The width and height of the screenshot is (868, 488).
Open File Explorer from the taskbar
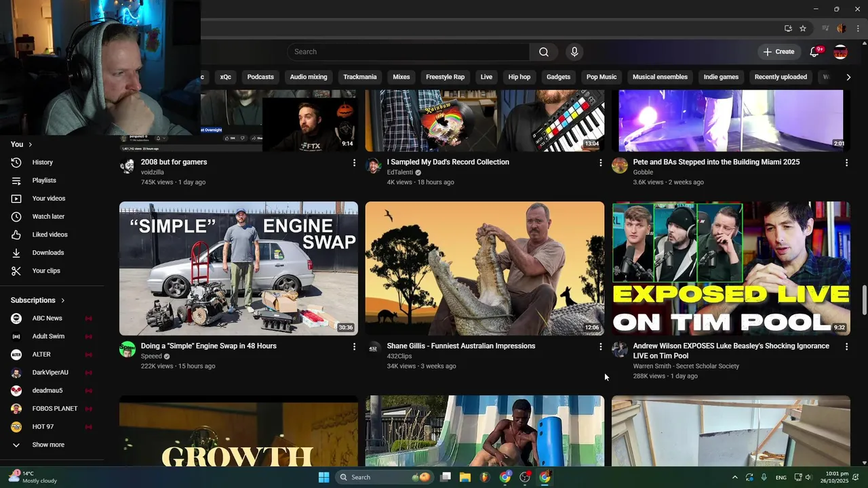[x=465, y=477]
